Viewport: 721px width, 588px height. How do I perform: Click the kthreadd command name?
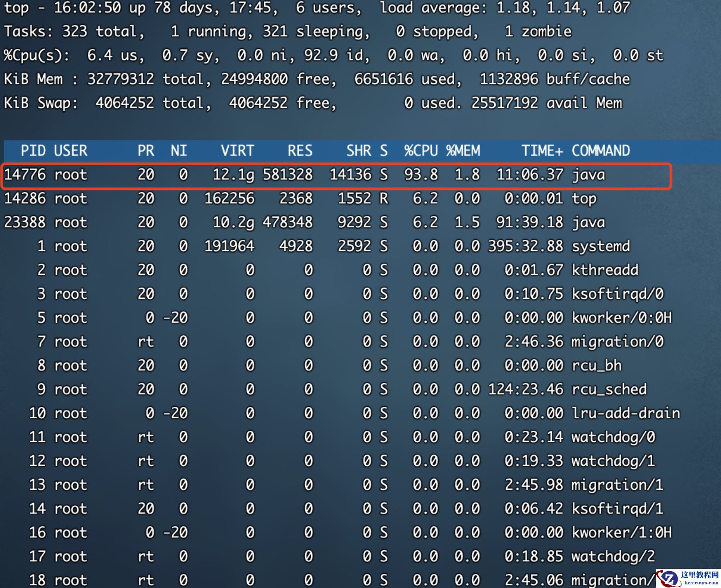click(x=605, y=270)
